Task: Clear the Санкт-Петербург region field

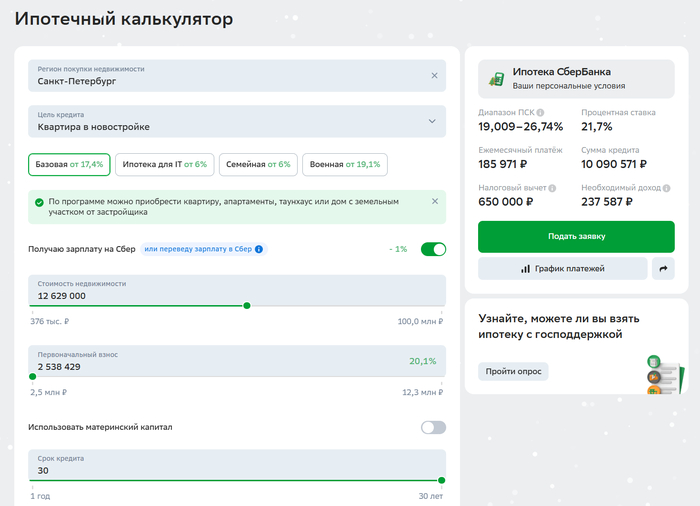Action: tap(434, 76)
